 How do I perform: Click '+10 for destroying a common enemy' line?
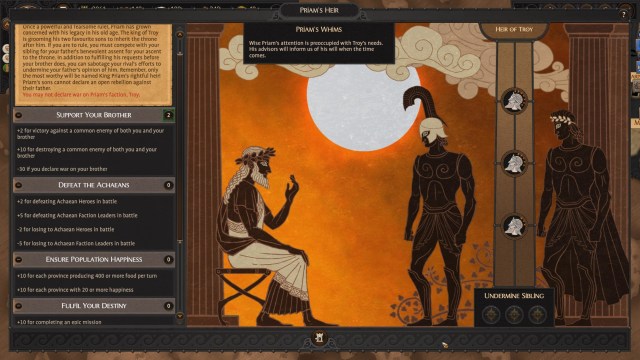87,152
